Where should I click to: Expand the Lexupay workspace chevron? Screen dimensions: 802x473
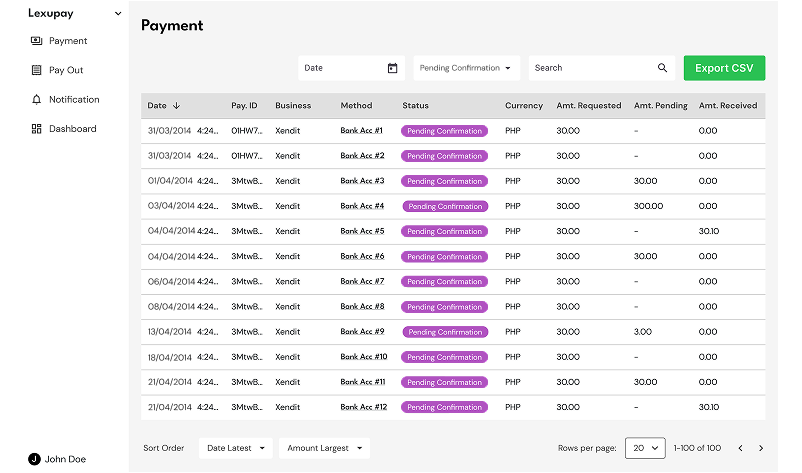pyautogui.click(x=118, y=14)
